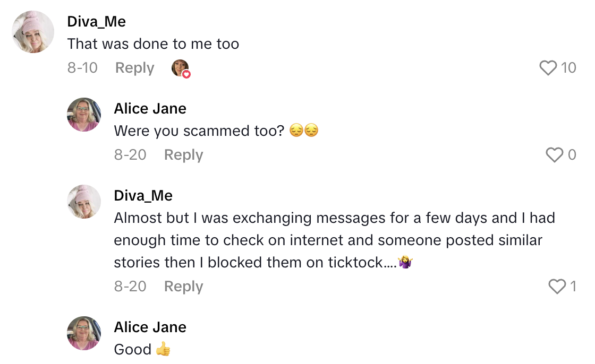Click the 8-20 date under Alice Jane's question

(130, 155)
